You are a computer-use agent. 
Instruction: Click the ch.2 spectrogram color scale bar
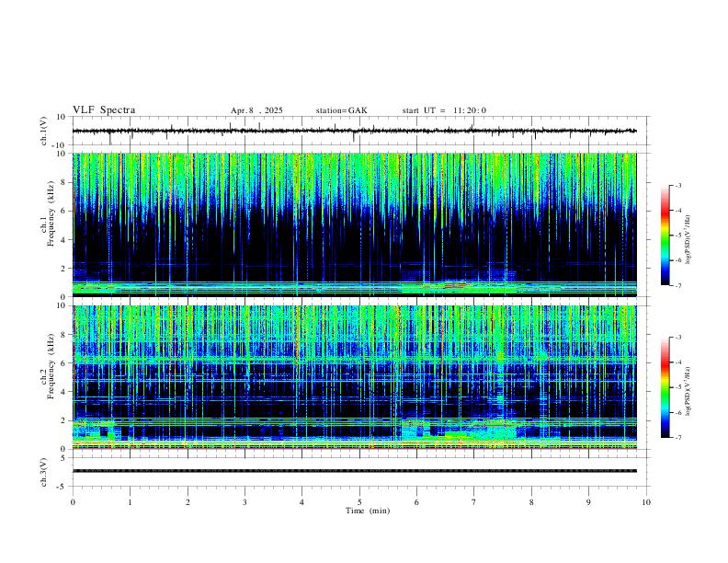pos(665,387)
